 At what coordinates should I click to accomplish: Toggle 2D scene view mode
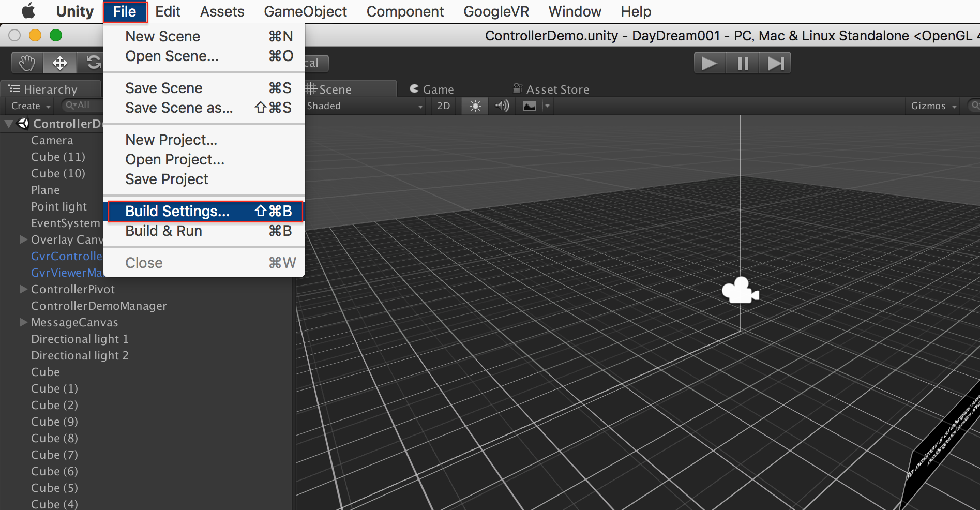pyautogui.click(x=444, y=106)
